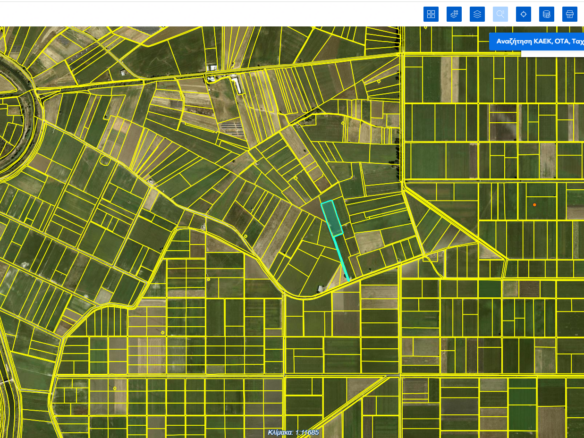Click the print map icon
The width and height of the screenshot is (584, 438).
click(569, 14)
